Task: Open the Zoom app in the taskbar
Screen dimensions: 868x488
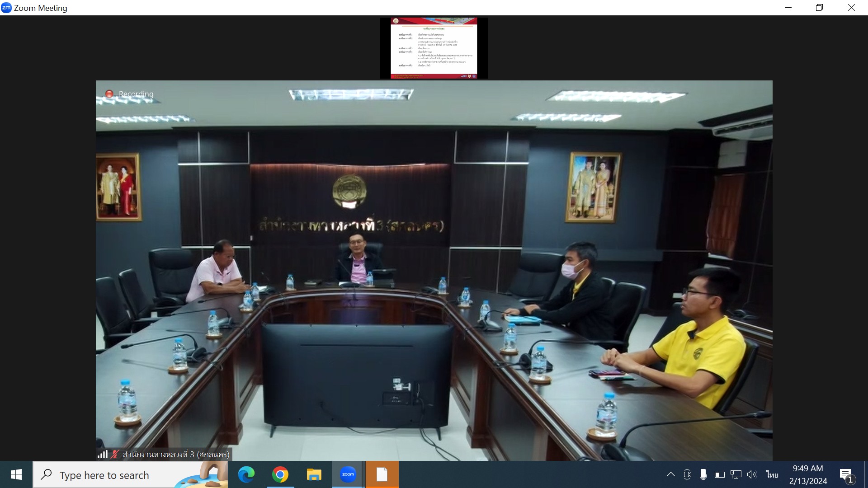Action: point(348,474)
